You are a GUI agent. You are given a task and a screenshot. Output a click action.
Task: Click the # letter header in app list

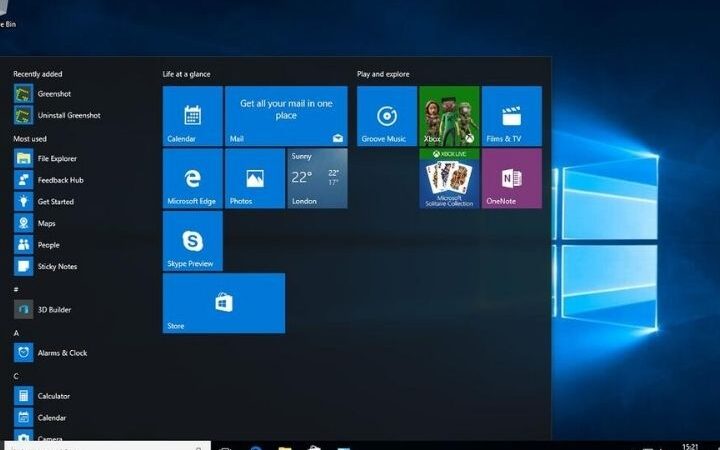tap(16, 289)
